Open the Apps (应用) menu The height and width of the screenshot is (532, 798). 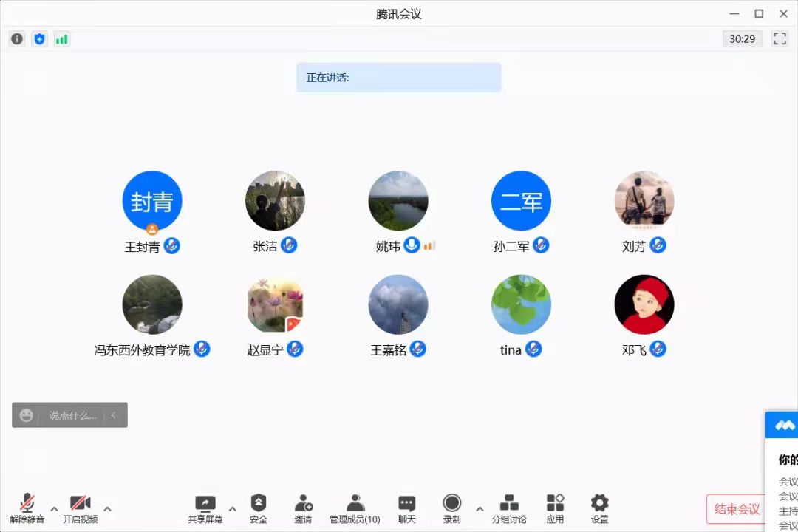click(555, 509)
